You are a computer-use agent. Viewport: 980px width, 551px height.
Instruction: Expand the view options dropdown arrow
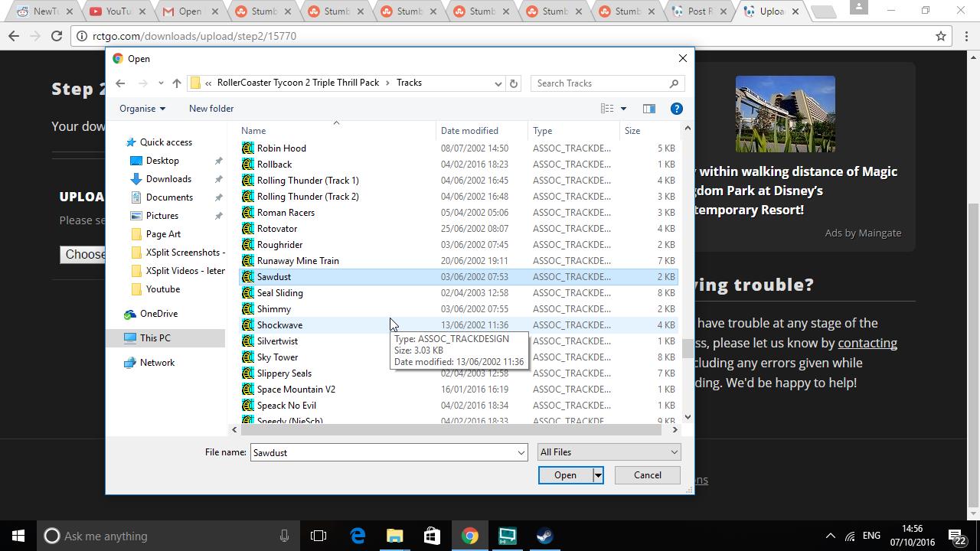click(x=623, y=109)
